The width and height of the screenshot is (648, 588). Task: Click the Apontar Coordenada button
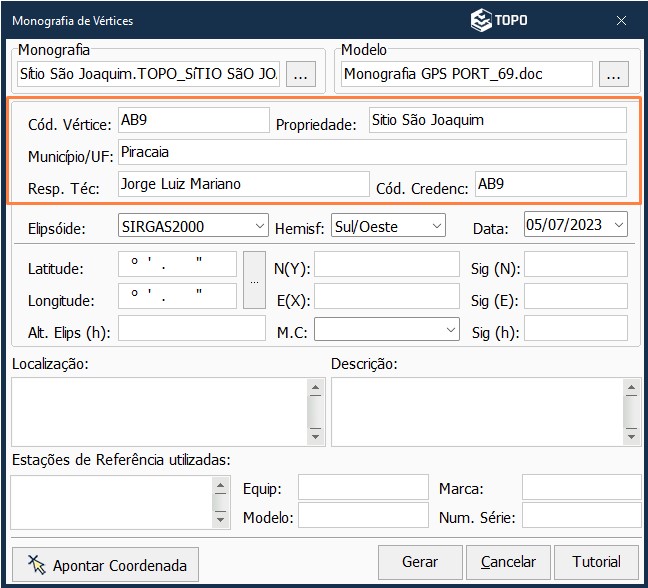105,564
